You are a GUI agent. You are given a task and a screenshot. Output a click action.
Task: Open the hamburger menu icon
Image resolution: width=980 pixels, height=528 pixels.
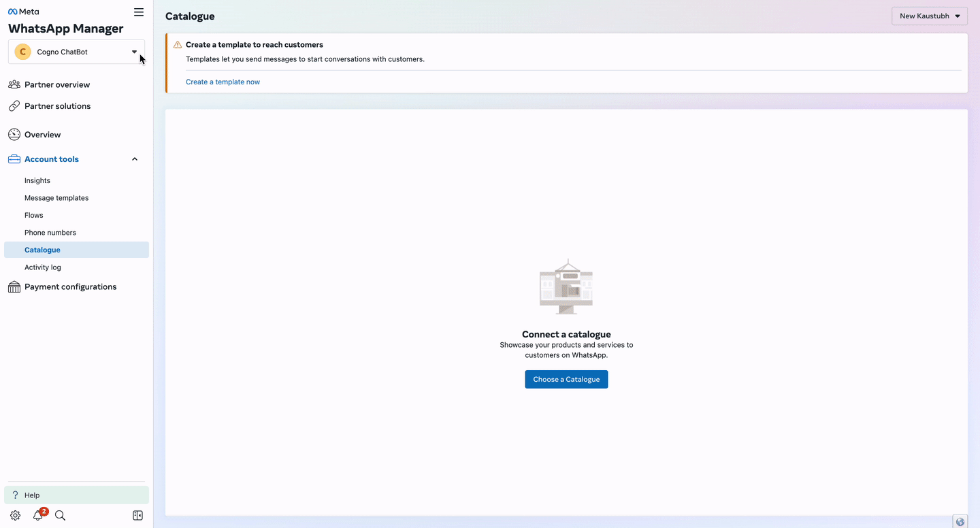[139, 12]
